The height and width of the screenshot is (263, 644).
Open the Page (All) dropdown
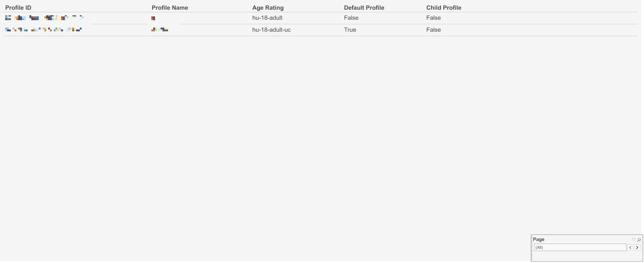coord(580,247)
